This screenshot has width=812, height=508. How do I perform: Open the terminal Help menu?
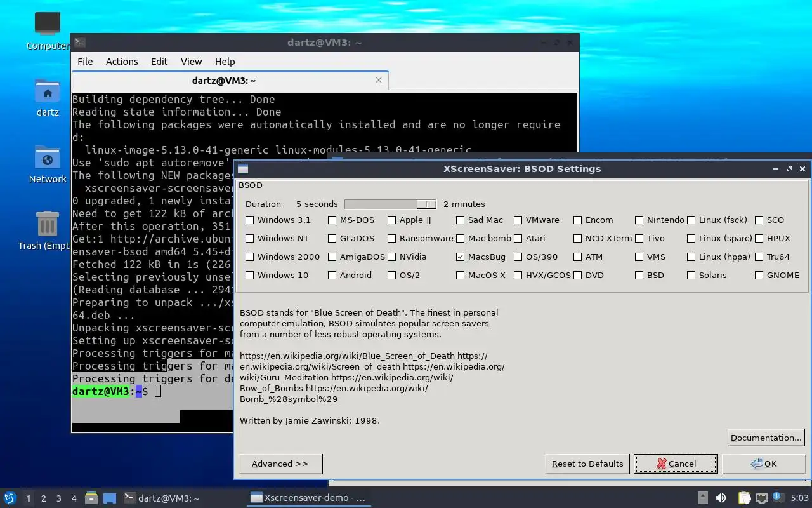click(x=225, y=62)
